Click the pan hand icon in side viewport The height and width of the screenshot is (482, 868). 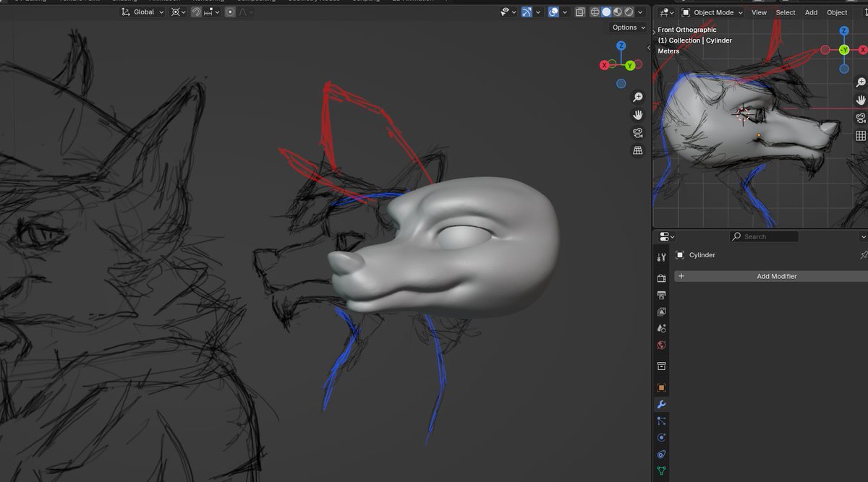861,100
